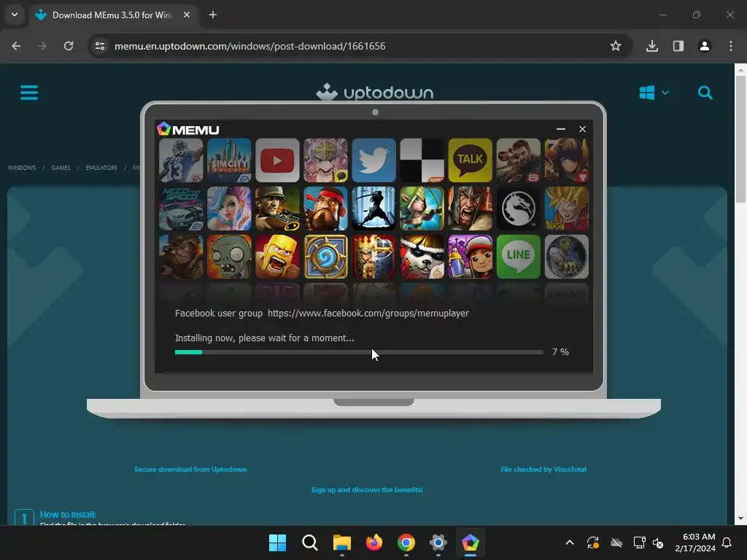This screenshot has height=560, width=747.
Task: Select the Download MEmu 3.5.0 tab
Action: 113,15
